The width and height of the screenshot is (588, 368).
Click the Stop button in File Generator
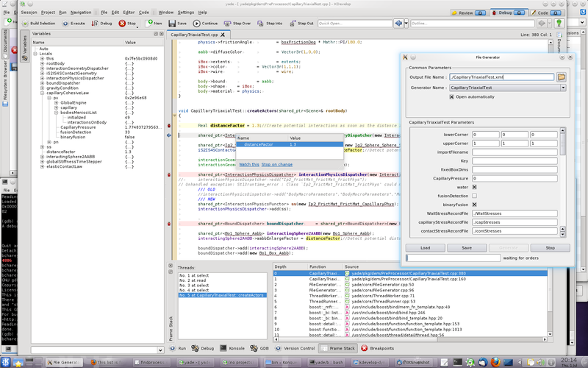point(550,248)
